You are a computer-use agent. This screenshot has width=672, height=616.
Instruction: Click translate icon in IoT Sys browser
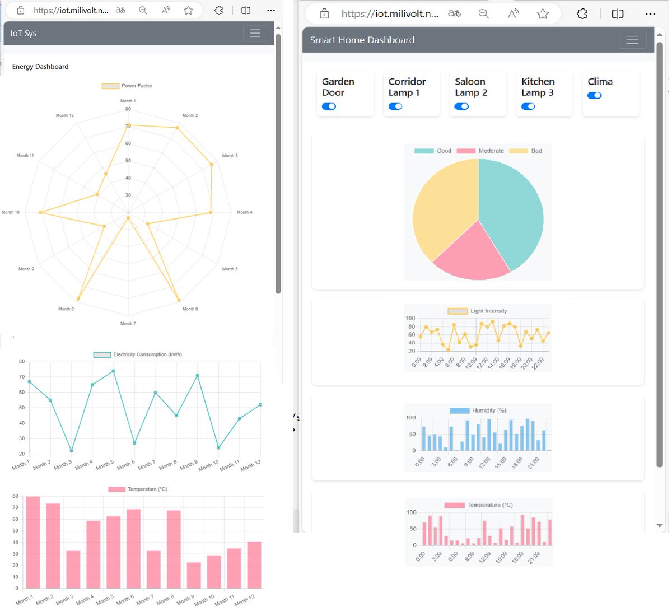click(x=120, y=10)
